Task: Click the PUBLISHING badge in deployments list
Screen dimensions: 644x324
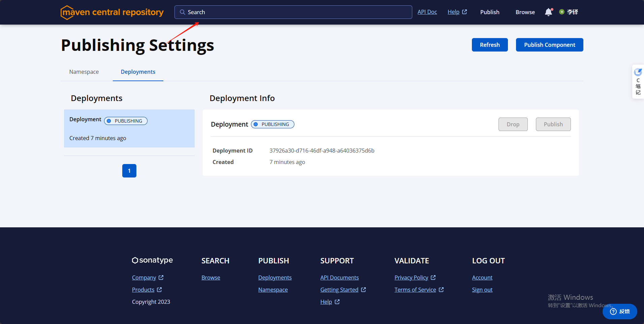Action: [x=126, y=121]
